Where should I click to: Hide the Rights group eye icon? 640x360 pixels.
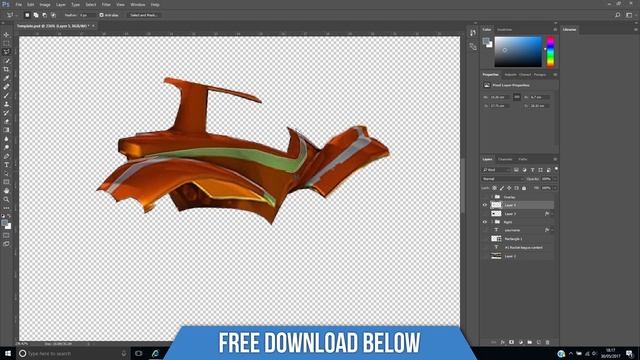pos(485,222)
